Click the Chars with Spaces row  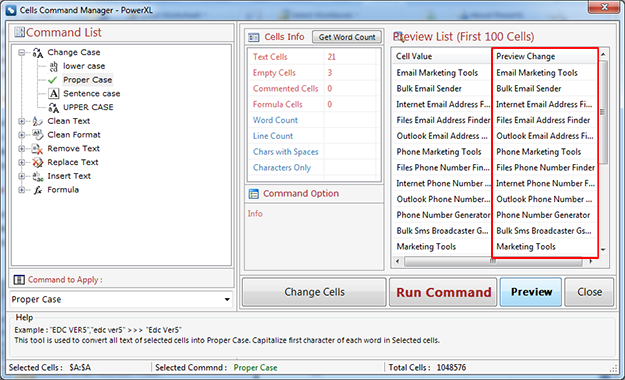tap(313, 152)
